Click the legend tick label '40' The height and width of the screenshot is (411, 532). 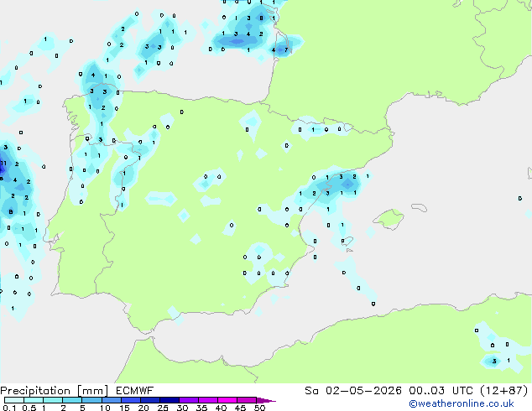[x=221, y=408]
